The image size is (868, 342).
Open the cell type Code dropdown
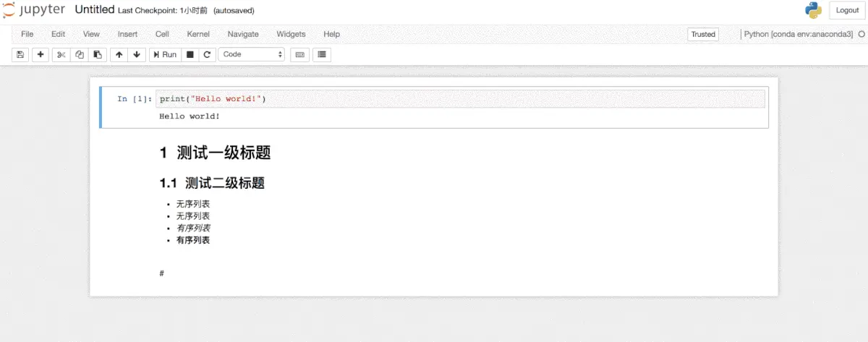pyautogui.click(x=252, y=54)
